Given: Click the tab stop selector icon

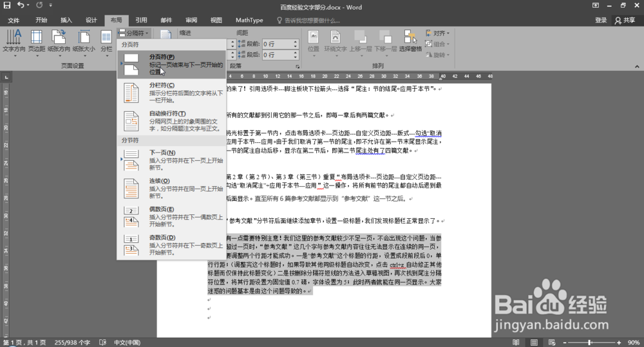Looking at the screenshot, I should (6, 77).
